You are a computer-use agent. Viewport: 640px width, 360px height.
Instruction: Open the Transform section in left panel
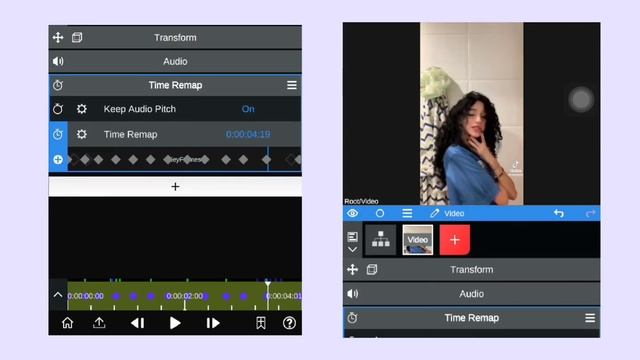tap(175, 38)
